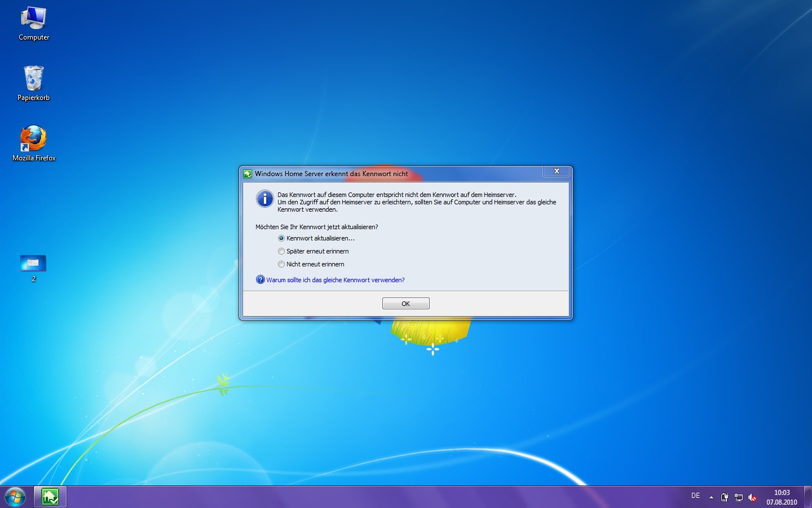
Task: Click the Windows Home Server taskbar button
Action: click(x=50, y=497)
